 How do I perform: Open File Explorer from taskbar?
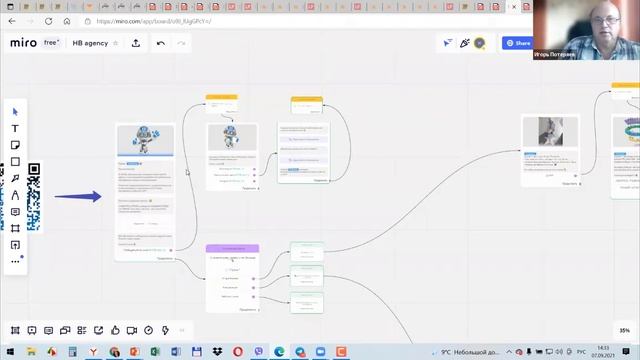point(31,351)
